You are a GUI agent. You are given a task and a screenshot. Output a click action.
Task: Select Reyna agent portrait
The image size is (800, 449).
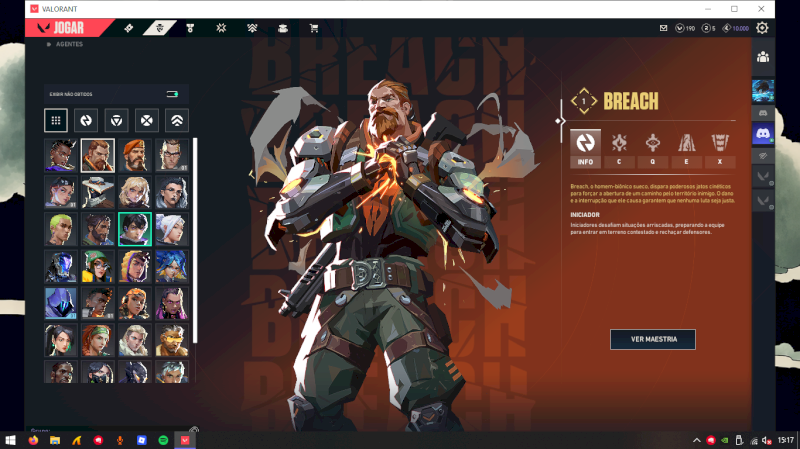(x=171, y=303)
